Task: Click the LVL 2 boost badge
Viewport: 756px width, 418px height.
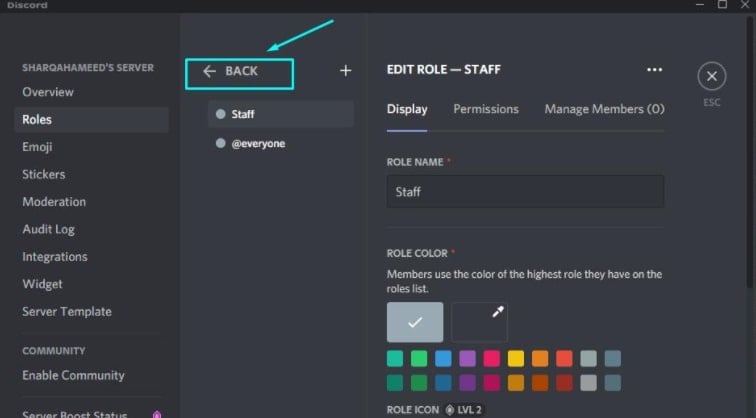Action: coord(463,410)
